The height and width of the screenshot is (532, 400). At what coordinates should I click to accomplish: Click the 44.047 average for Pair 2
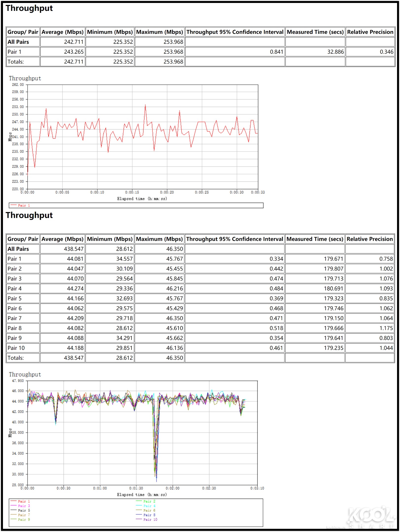(75, 269)
